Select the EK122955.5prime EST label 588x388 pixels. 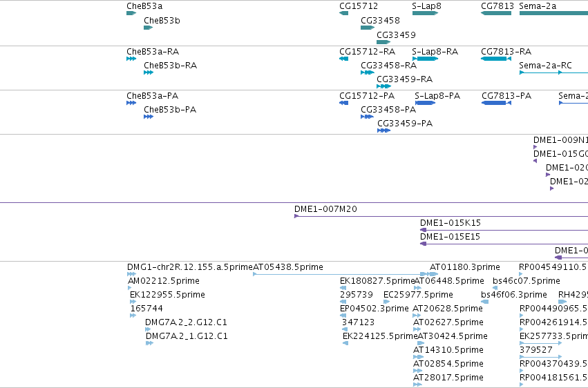167,295
